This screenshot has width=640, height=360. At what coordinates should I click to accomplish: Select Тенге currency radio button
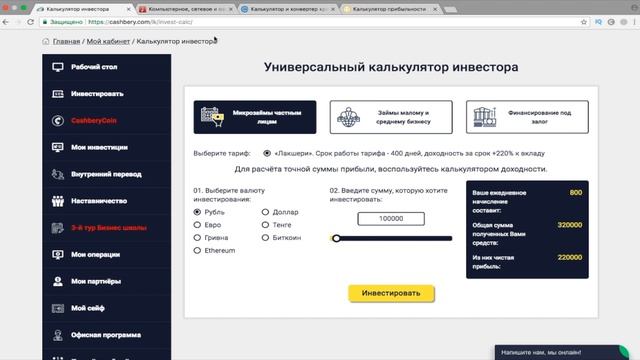[265, 225]
